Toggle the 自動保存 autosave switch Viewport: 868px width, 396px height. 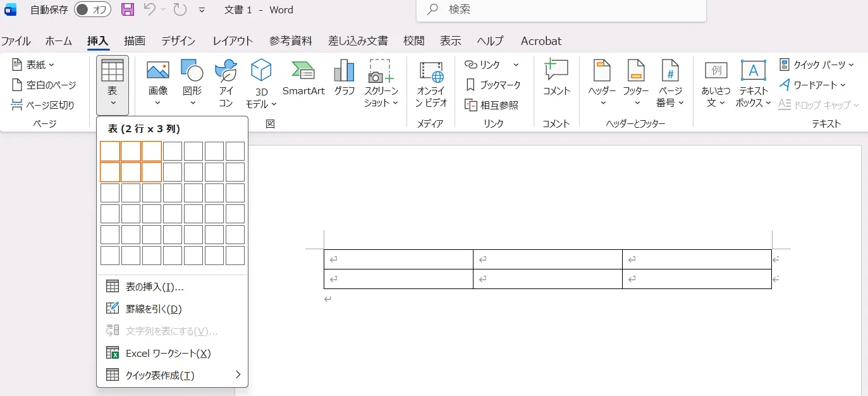point(92,9)
